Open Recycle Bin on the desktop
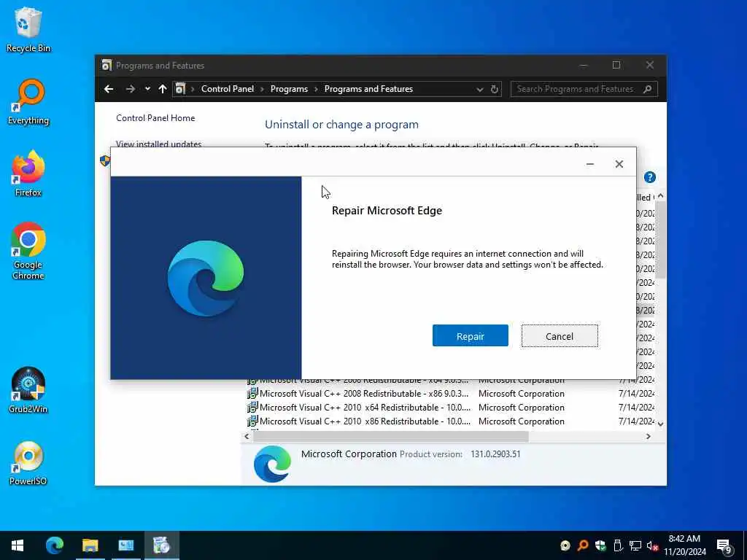 pyautogui.click(x=28, y=29)
